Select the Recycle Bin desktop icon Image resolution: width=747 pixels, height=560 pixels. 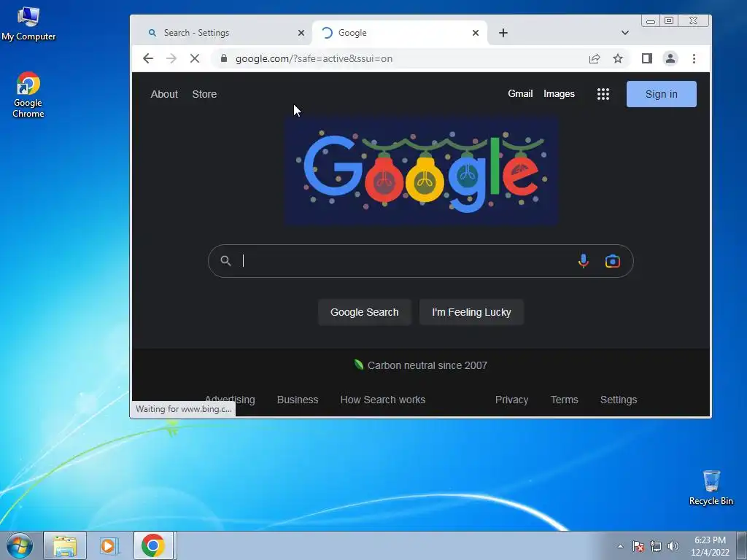(x=711, y=488)
